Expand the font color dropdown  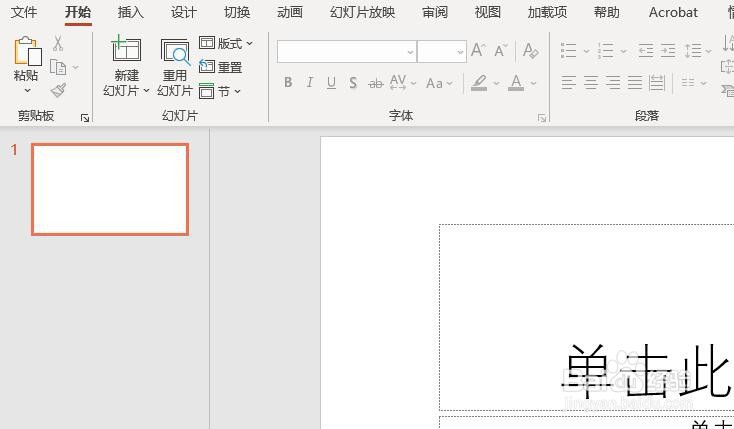[533, 83]
